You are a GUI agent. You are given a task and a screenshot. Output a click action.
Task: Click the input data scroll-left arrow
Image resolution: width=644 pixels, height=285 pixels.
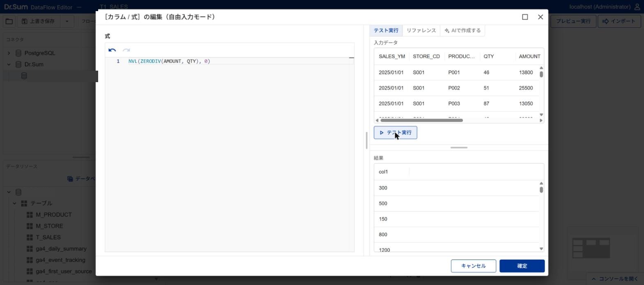pos(377,120)
